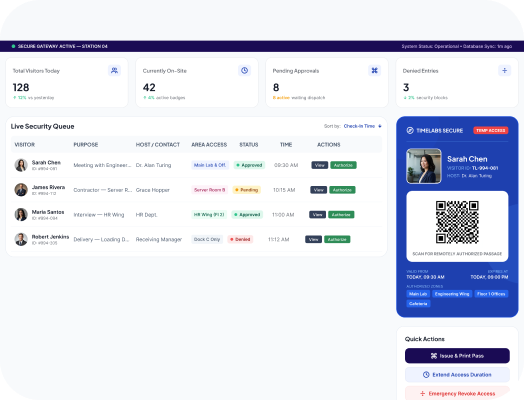
Task: View James Rivera's visitor details
Action: point(318,190)
